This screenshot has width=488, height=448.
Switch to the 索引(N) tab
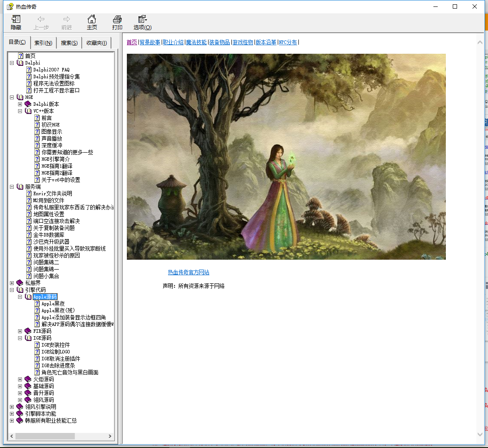(43, 43)
